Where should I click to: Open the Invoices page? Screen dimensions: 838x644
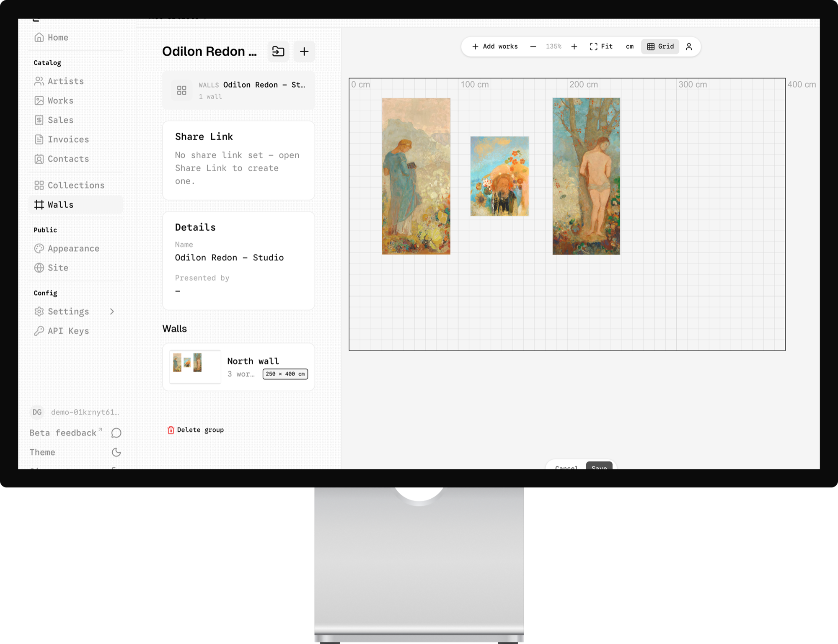[x=75, y=139]
